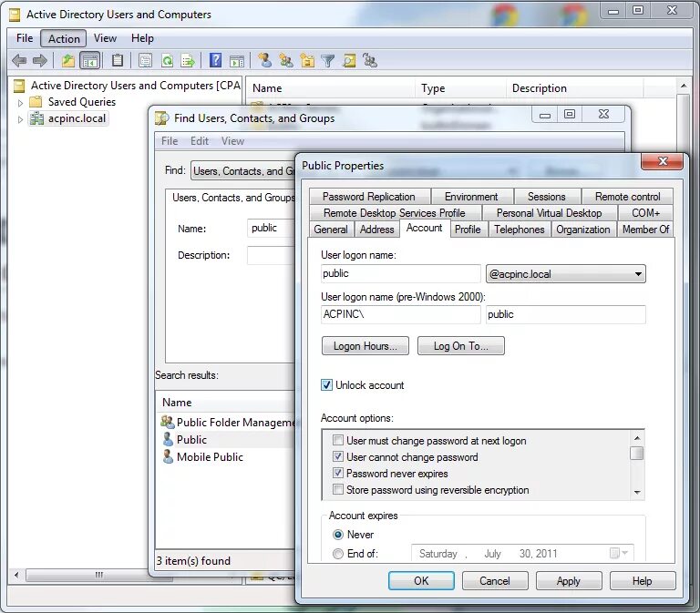This screenshot has height=613, width=700.
Task: Create a new group toolbar icon
Action: point(285,60)
